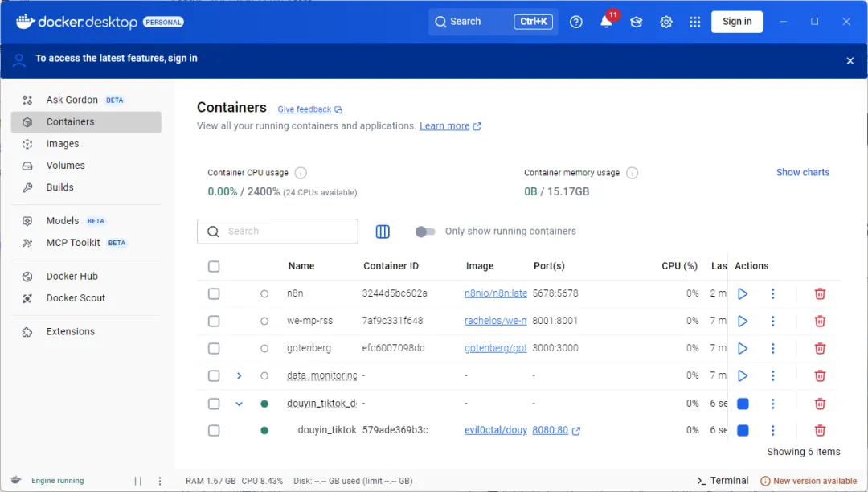Open notifications bell with 11 alerts
The width and height of the screenshot is (868, 492).
[607, 22]
